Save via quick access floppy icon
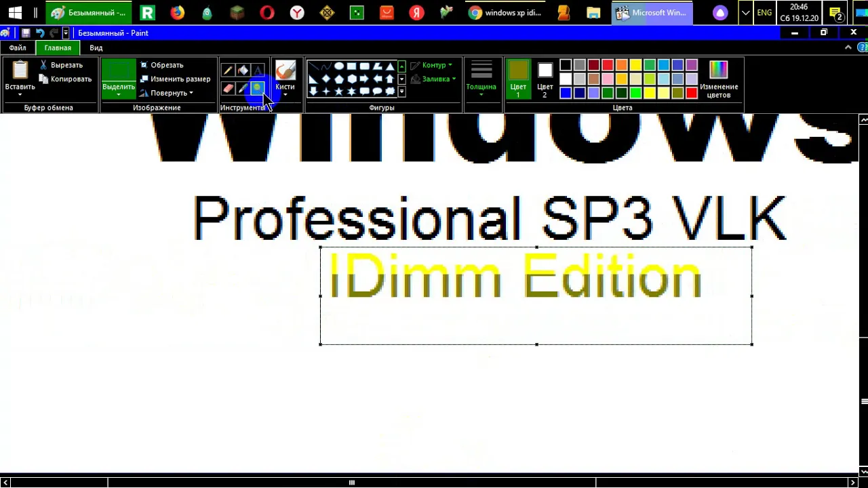The width and height of the screenshot is (868, 488). (x=26, y=33)
